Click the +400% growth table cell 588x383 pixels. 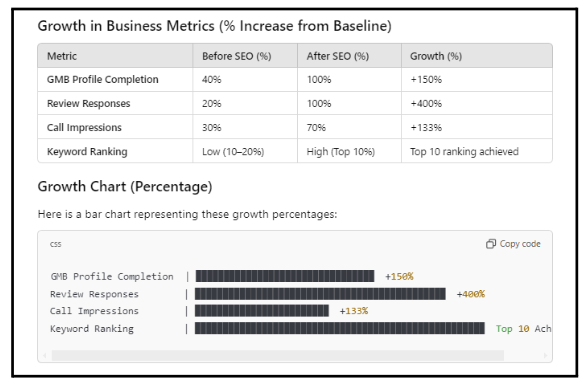pos(477,104)
